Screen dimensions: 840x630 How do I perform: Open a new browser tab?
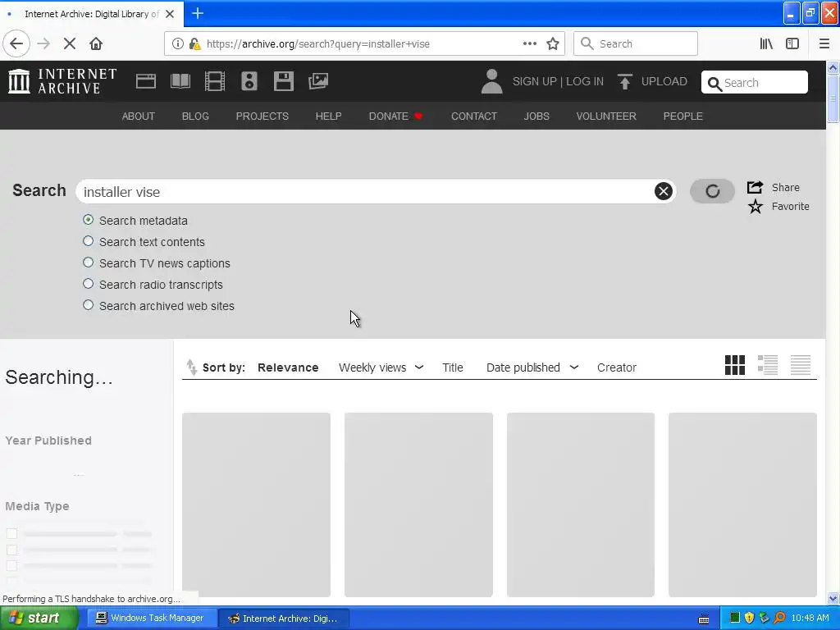[198, 13]
